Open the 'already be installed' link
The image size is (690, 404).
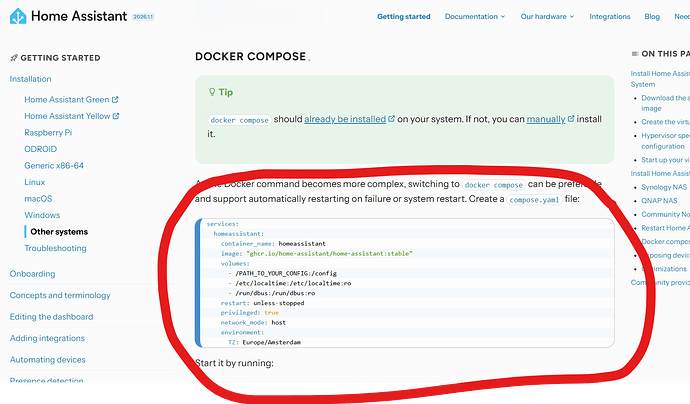[x=344, y=119]
